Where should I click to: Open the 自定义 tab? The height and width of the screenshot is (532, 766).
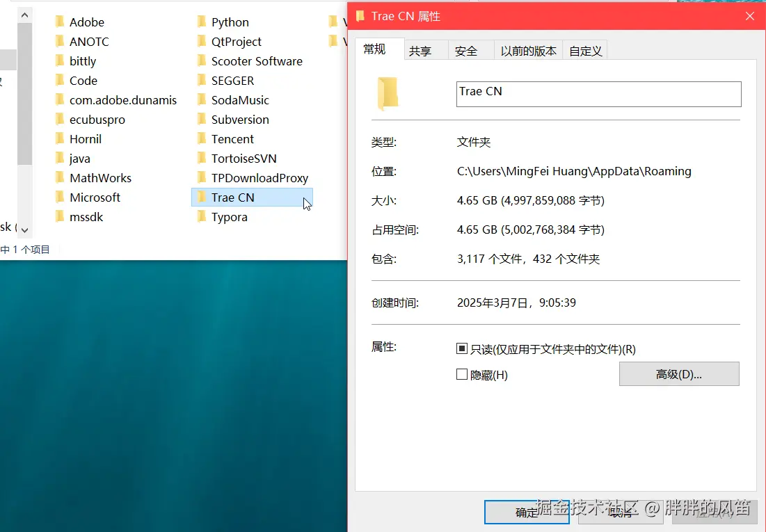tap(584, 49)
